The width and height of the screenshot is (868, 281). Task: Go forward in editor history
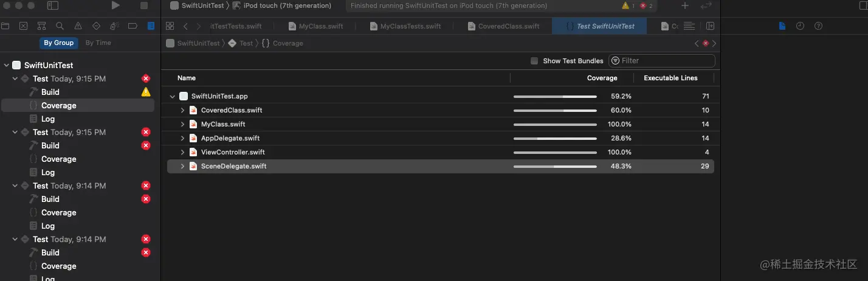(x=199, y=26)
